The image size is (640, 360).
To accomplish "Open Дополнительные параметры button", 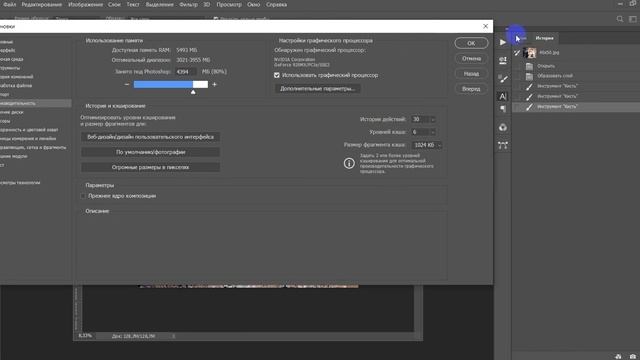I will click(x=318, y=89).
